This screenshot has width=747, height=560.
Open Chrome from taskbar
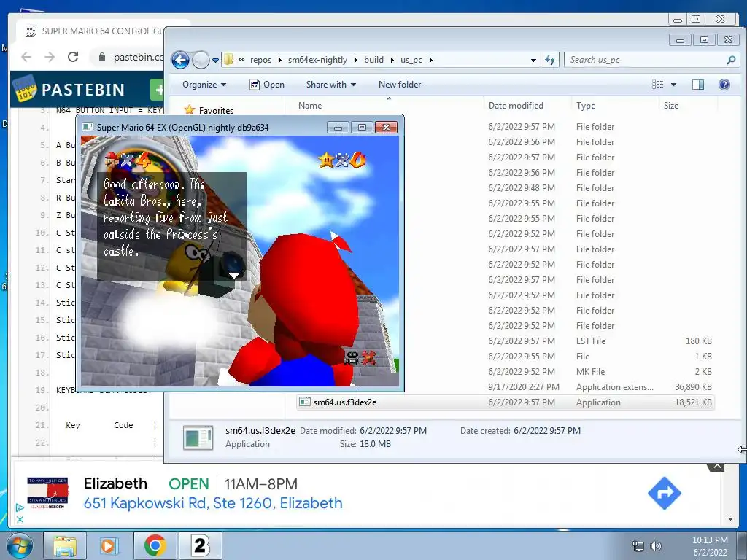[x=155, y=545]
